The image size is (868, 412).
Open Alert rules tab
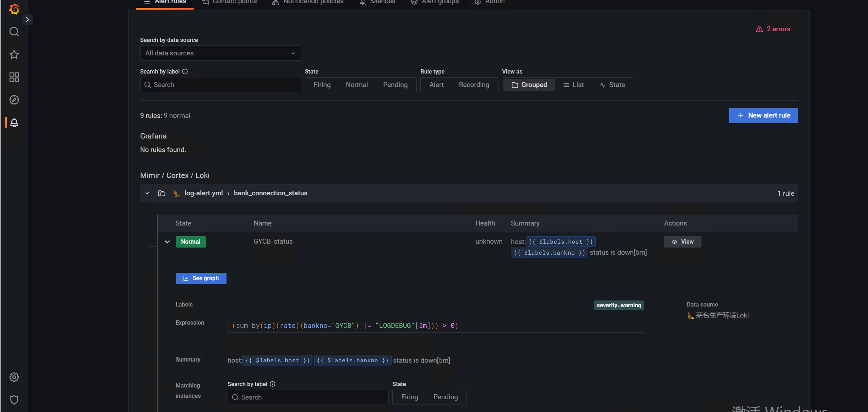(x=165, y=2)
